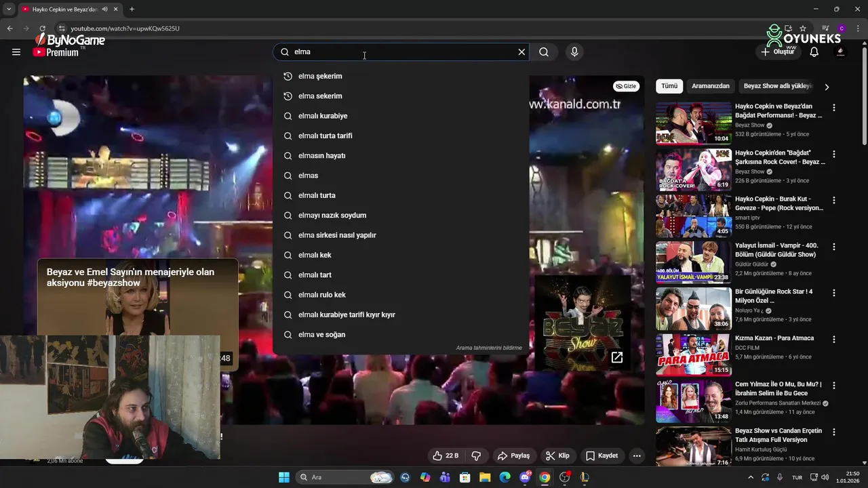868x488 pixels.
Task: Open options for Bir Günlüğüne Rock Star video
Action: click(834, 293)
